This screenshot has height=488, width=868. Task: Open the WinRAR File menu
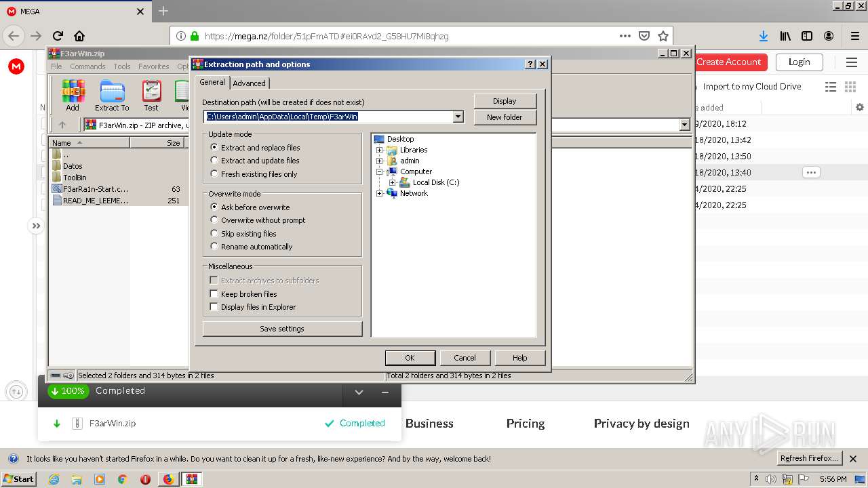[56, 66]
